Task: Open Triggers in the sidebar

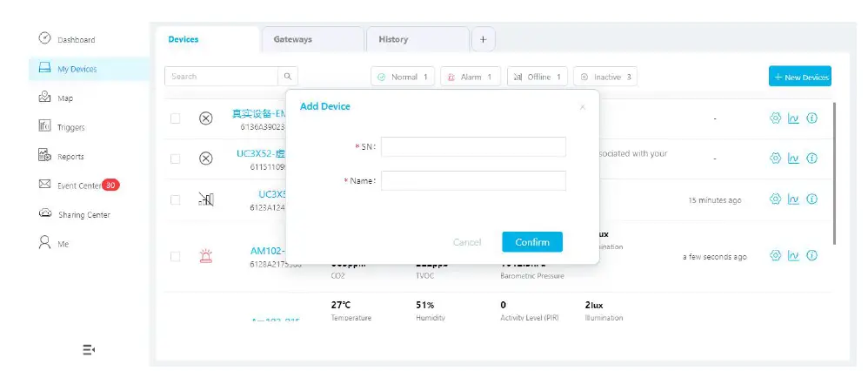Action: tap(62, 127)
